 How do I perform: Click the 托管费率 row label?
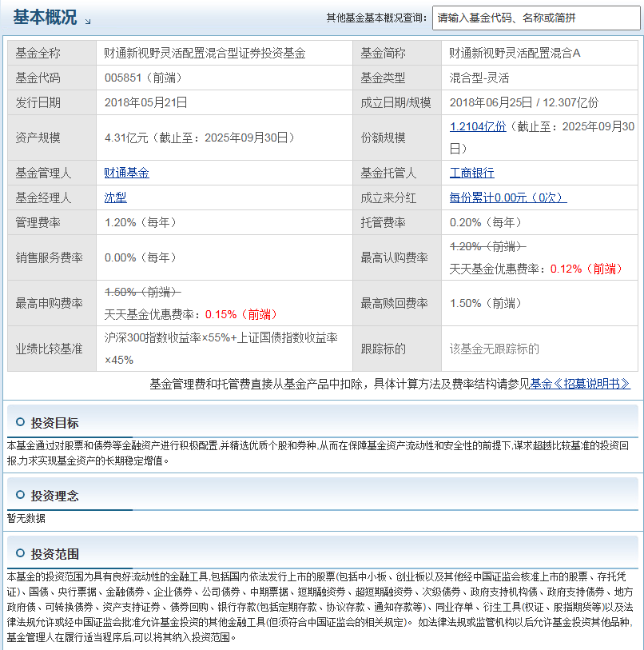(383, 222)
